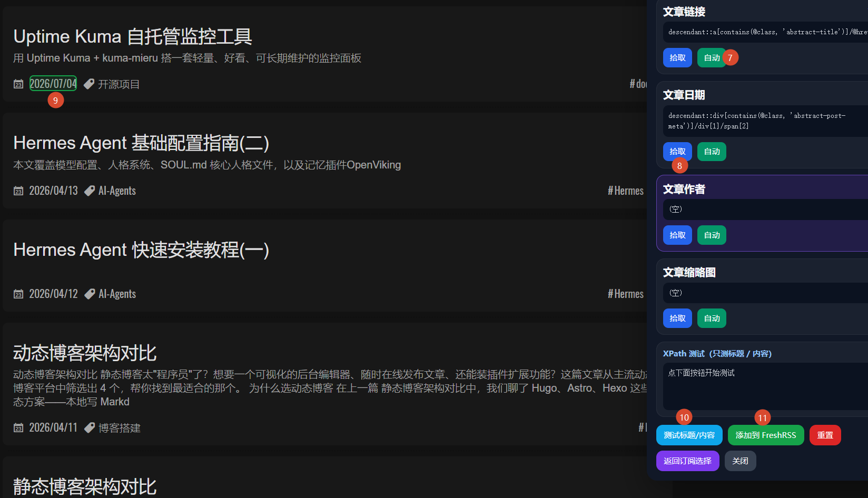Click the Uptime Kuma article summary text
Screen dimensions: 868x498
(x=188, y=58)
